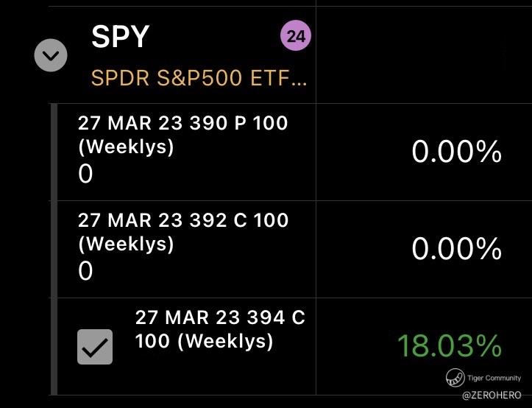Click the purple 24 badge
The image size is (532, 408).
click(296, 36)
